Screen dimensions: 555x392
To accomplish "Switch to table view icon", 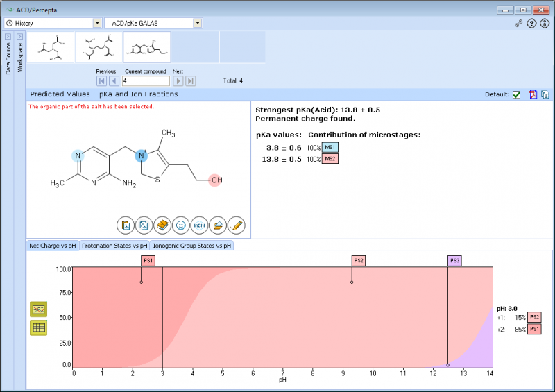I will click(x=39, y=327).
